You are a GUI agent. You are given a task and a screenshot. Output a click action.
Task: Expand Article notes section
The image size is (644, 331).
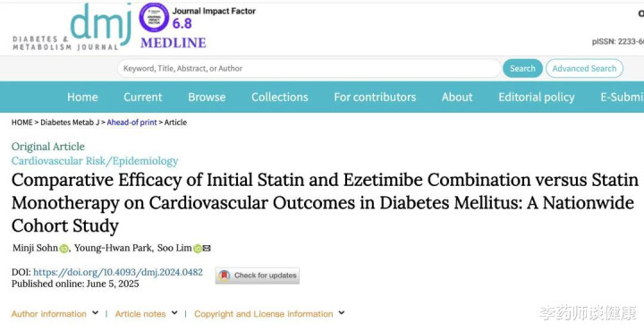146,314
